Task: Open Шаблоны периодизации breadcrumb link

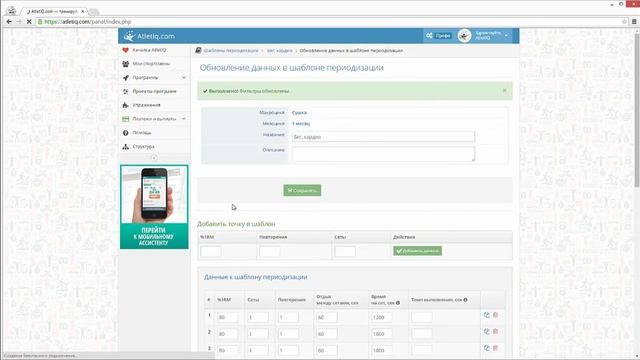Action: click(231, 51)
